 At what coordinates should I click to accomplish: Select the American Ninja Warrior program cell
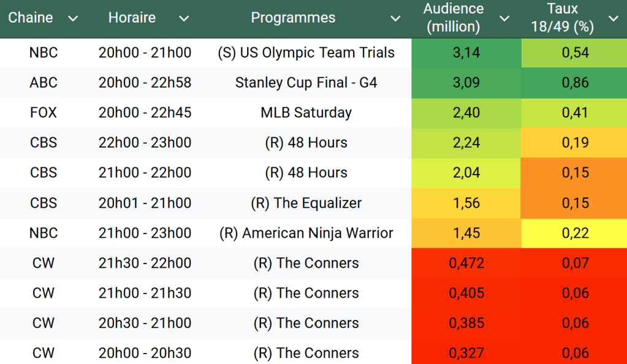(306, 233)
